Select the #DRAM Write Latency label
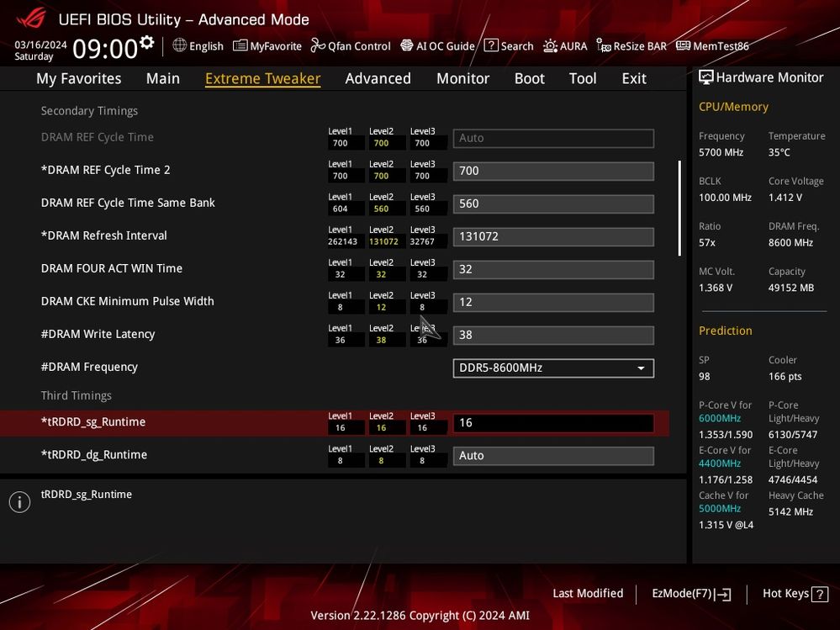 (98, 334)
